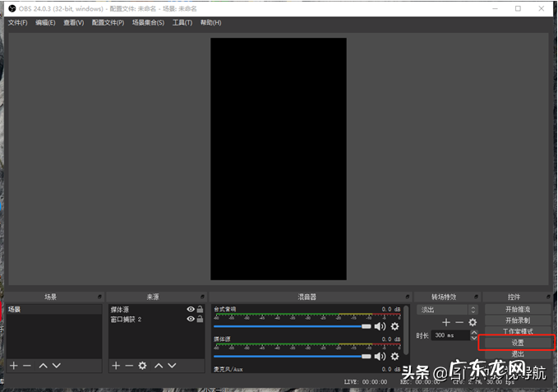Add a new source with plus icon
558x392 pixels.
click(116, 365)
